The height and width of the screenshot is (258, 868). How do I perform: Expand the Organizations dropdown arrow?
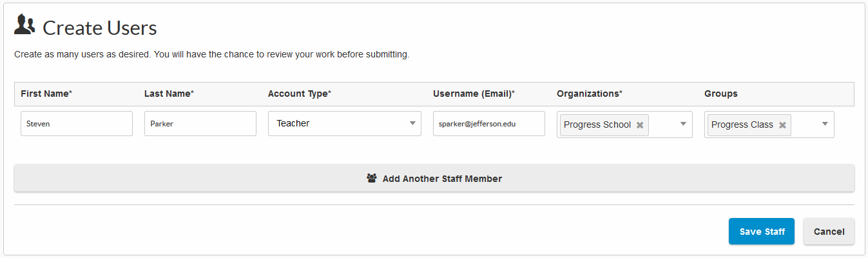[683, 124]
